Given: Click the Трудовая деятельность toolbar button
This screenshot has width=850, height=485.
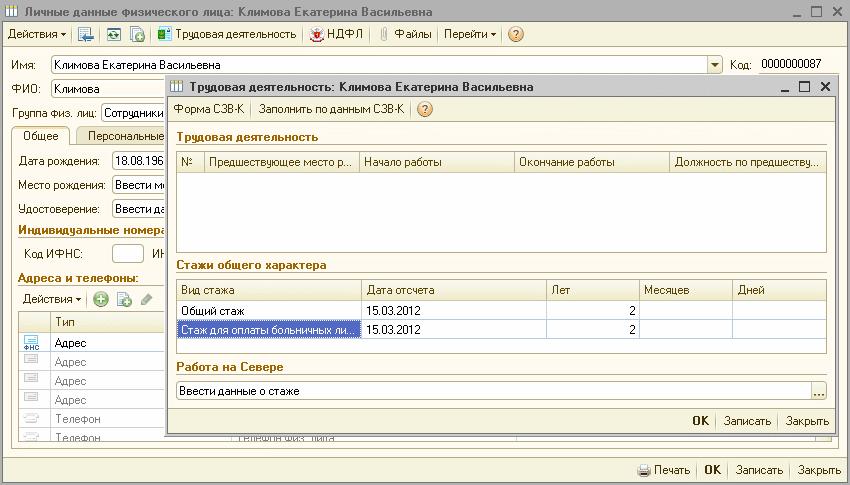Looking at the screenshot, I should coord(227,34).
